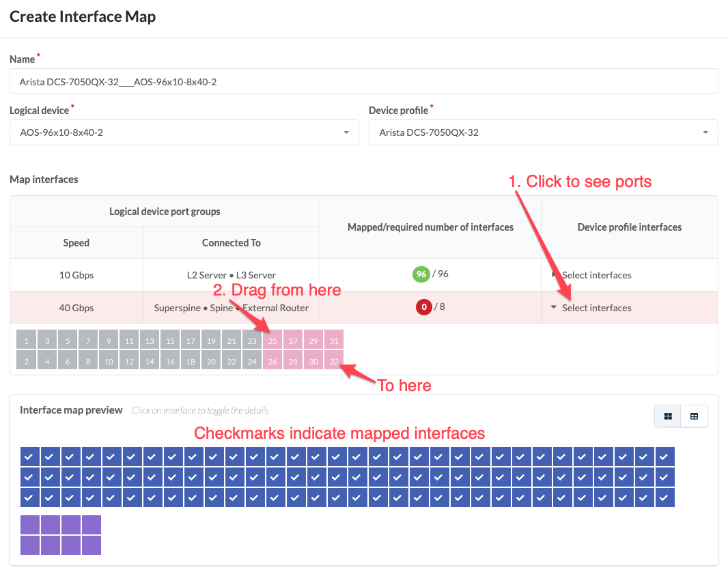
Task: Click port 24 in the port grid
Action: tap(252, 362)
